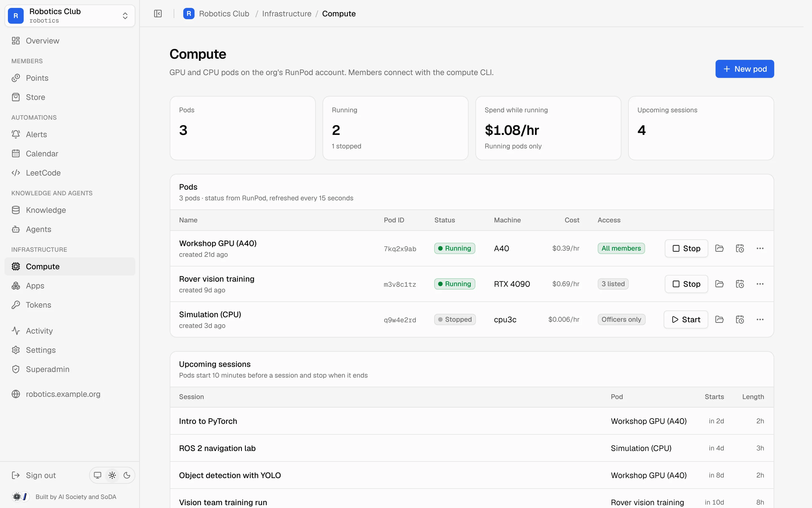The width and height of the screenshot is (812, 508).
Task: Switch to system theme mode
Action: [x=97, y=475]
